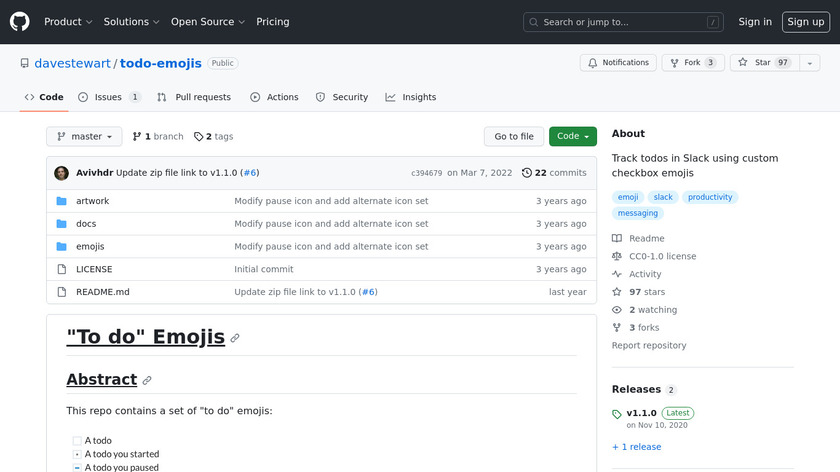Expand the master branch dropdown
Image resolution: width=840 pixels, height=472 pixels.
point(84,137)
